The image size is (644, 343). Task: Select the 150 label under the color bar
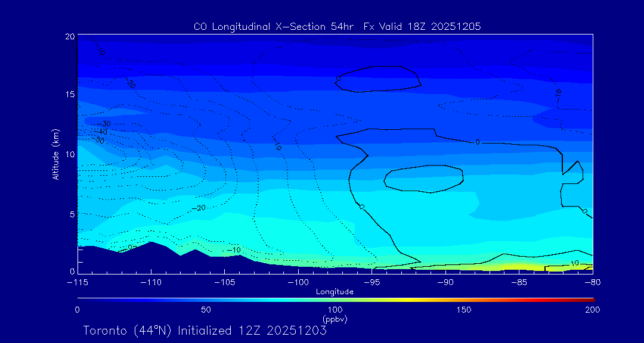tap(463, 310)
